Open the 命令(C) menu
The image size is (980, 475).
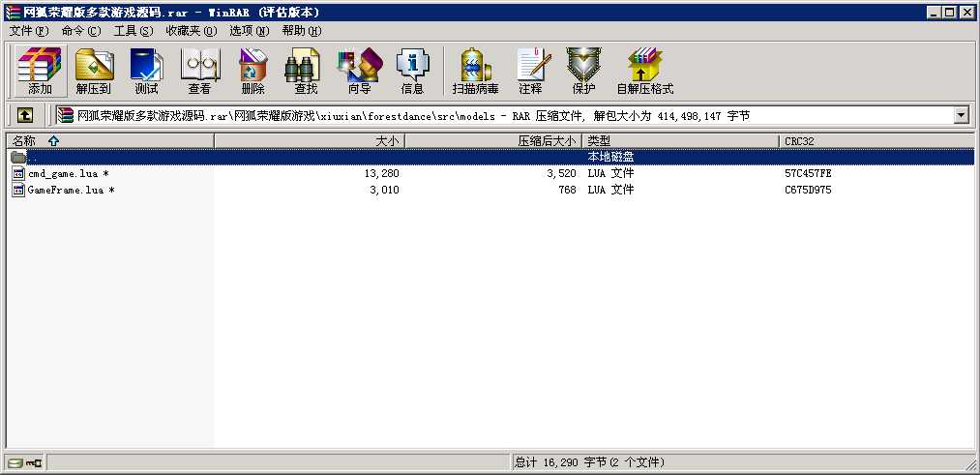coord(81,31)
